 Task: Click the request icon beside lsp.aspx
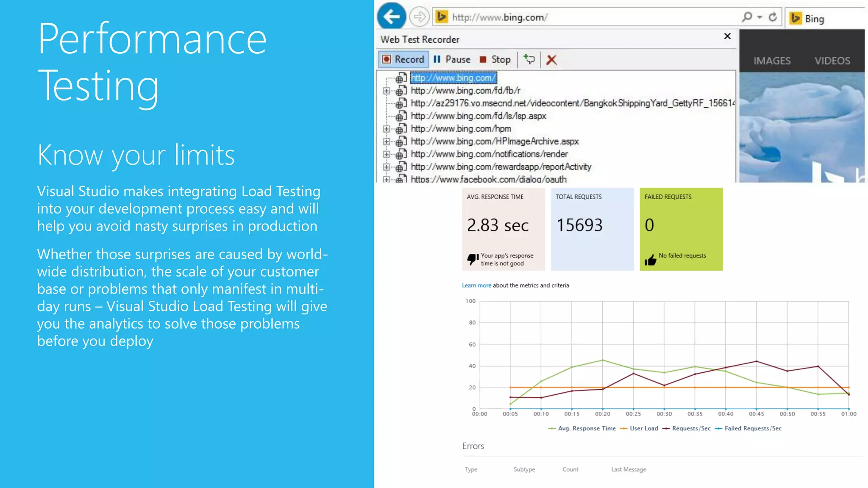click(x=401, y=116)
